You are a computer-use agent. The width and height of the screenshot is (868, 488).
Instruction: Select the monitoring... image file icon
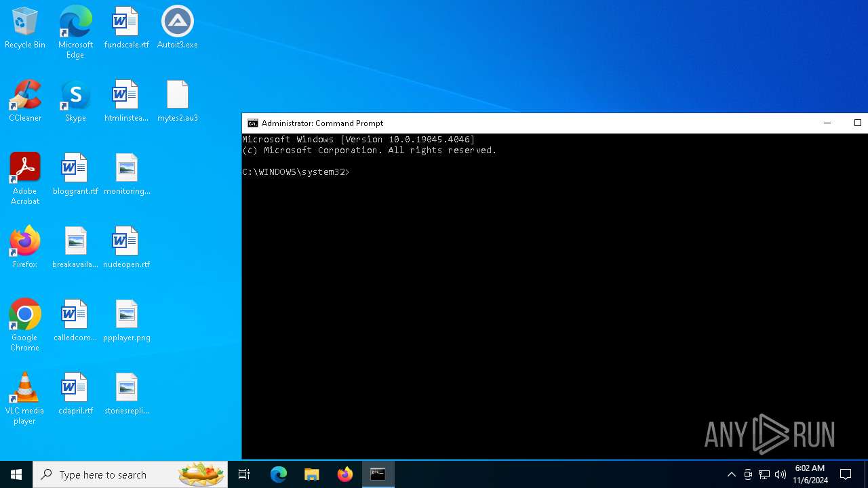coord(127,174)
